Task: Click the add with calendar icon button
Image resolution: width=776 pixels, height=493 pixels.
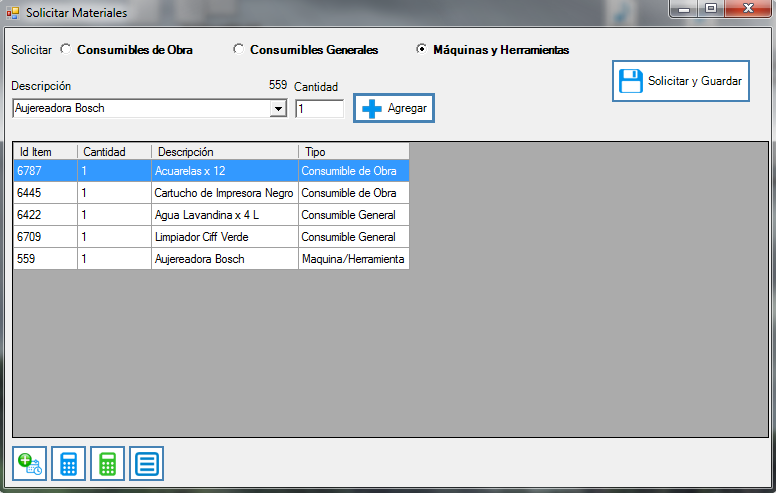Action: point(30,464)
